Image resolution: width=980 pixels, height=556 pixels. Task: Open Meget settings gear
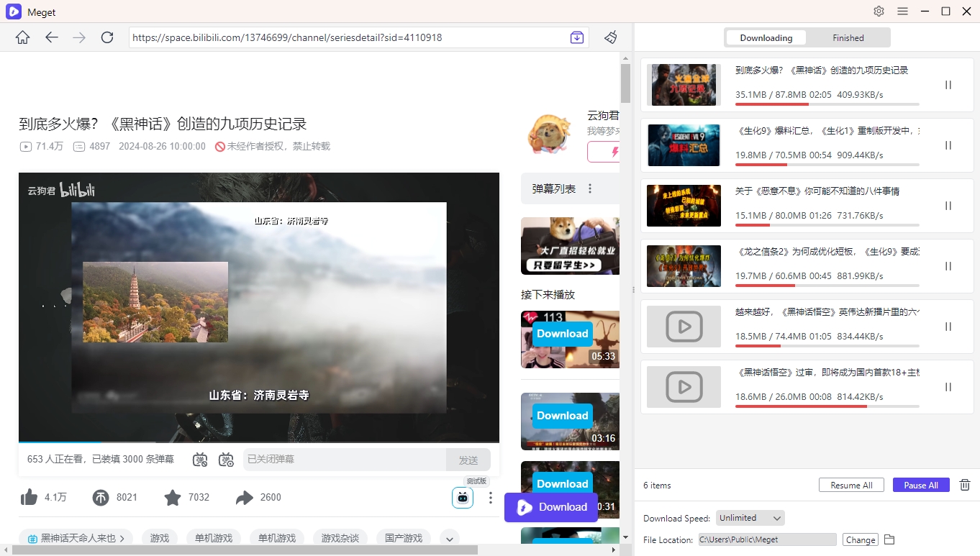click(x=879, y=12)
